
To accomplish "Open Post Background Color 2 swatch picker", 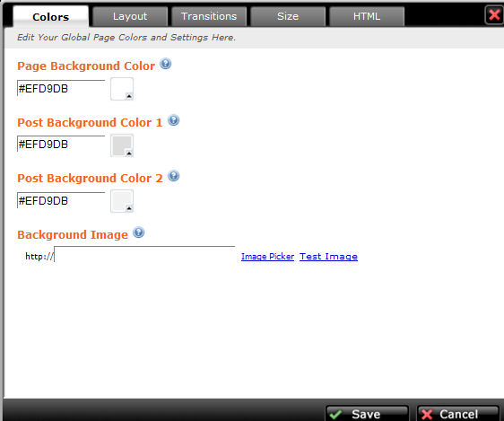I will click(x=122, y=201).
